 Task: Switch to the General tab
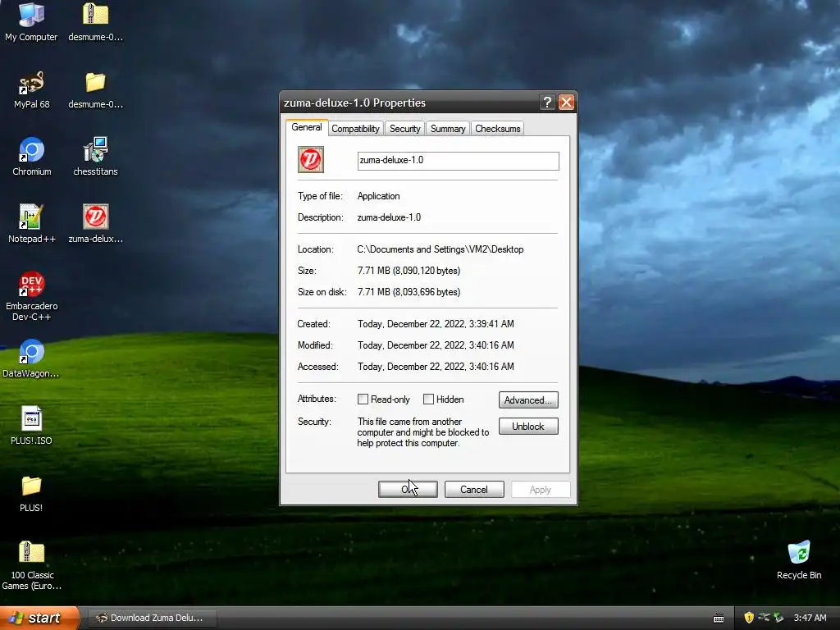pyautogui.click(x=307, y=127)
